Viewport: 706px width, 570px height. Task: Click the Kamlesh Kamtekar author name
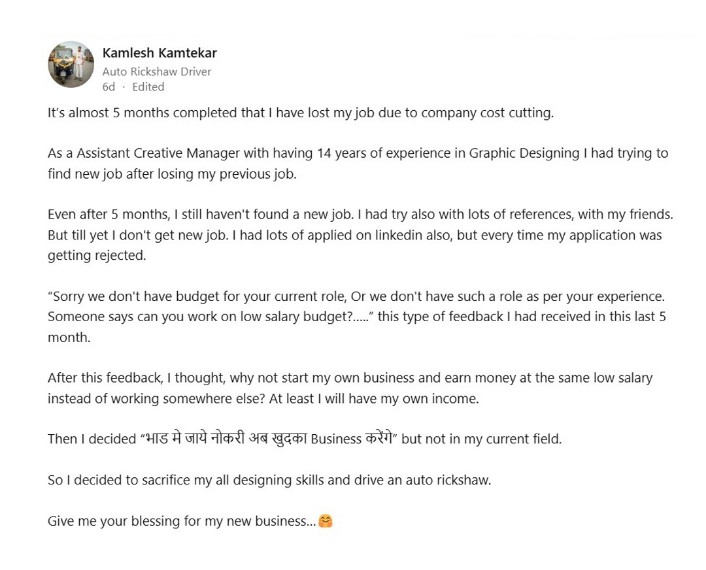pos(159,53)
